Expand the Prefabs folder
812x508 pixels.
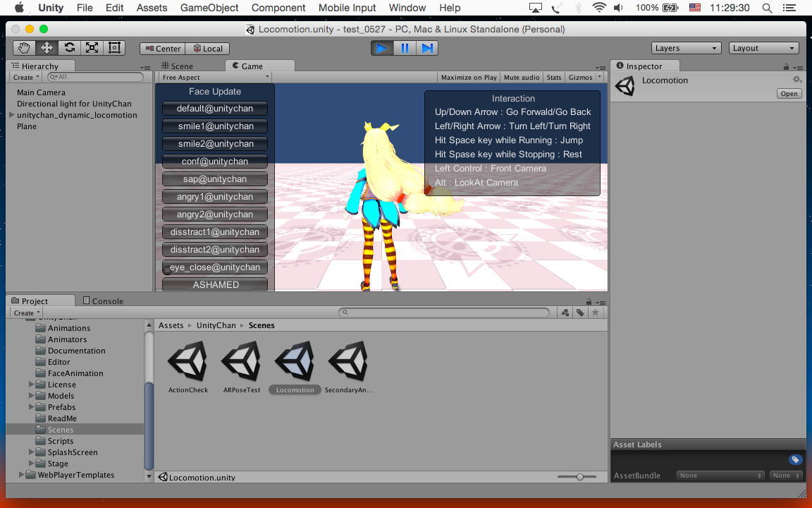click(31, 407)
